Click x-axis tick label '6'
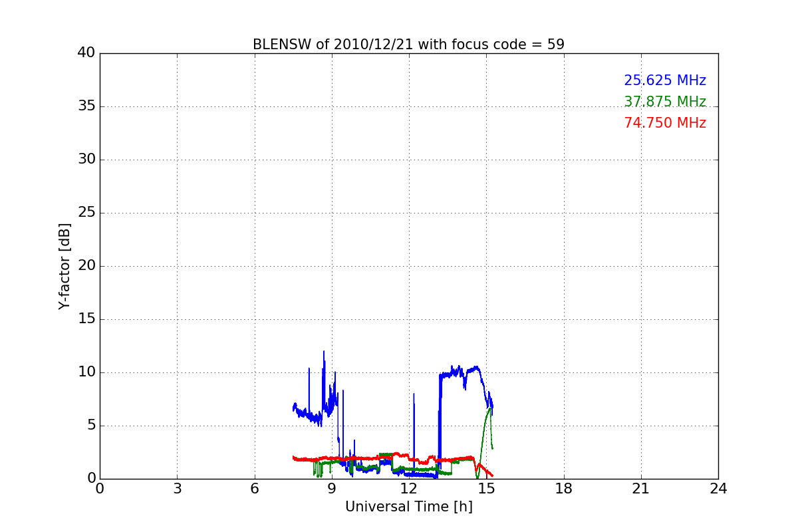The width and height of the screenshot is (798, 532). [x=254, y=489]
